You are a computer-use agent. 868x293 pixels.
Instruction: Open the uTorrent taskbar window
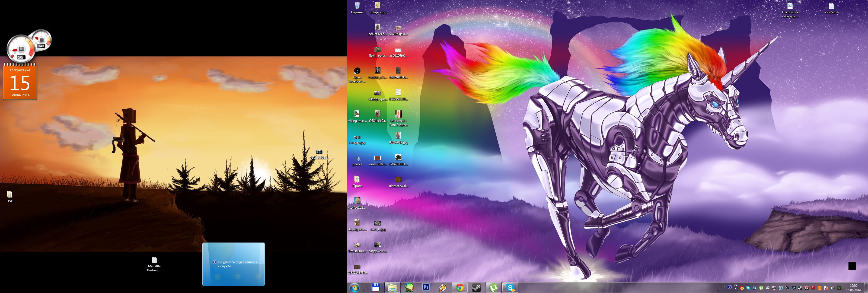pyautogui.click(x=493, y=288)
